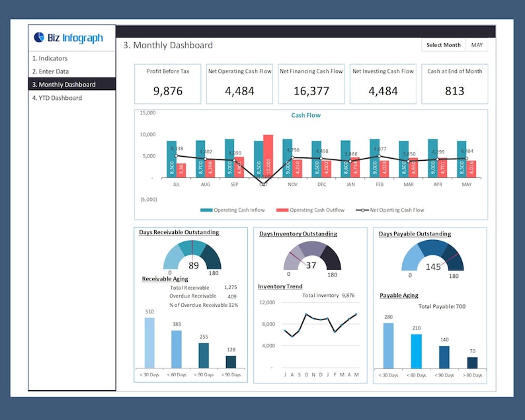This screenshot has height=420, width=525.
Task: Click the NOV axis label in Cash Flow chart
Action: 292,185
